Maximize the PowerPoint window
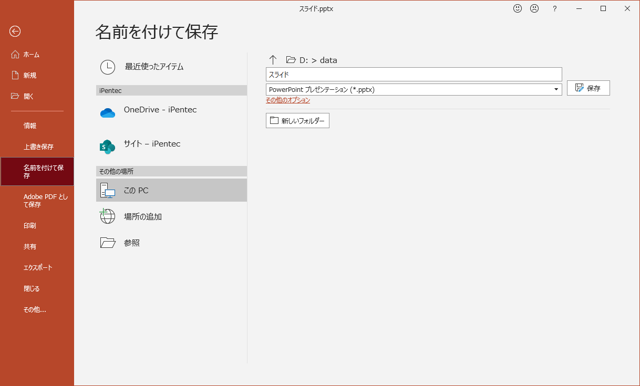Viewport: 640px width, 386px height. (x=603, y=9)
